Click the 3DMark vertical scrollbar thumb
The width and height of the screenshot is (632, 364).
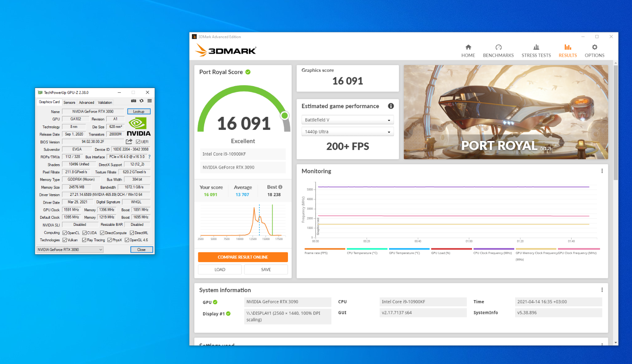click(616, 122)
